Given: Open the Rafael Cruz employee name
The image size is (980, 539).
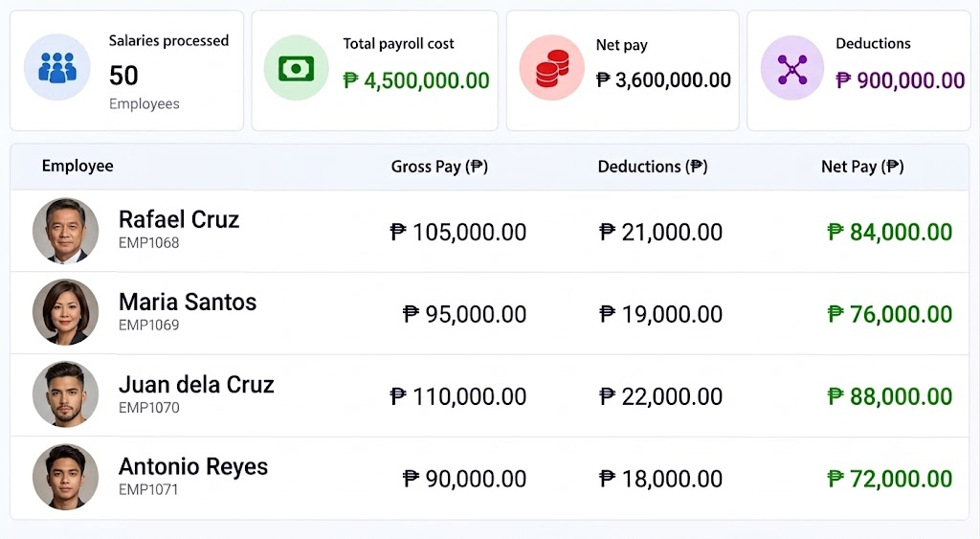Looking at the screenshot, I should point(179,219).
